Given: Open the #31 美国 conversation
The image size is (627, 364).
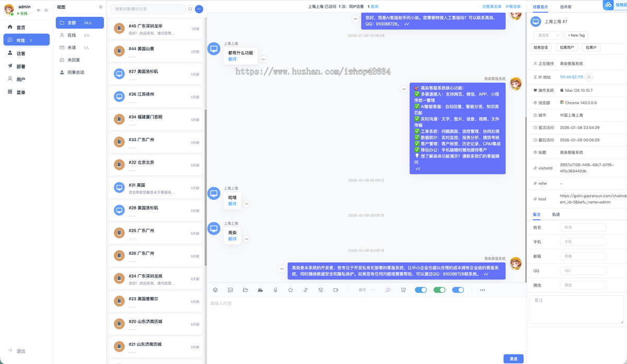Looking at the screenshot, I should [x=155, y=188].
